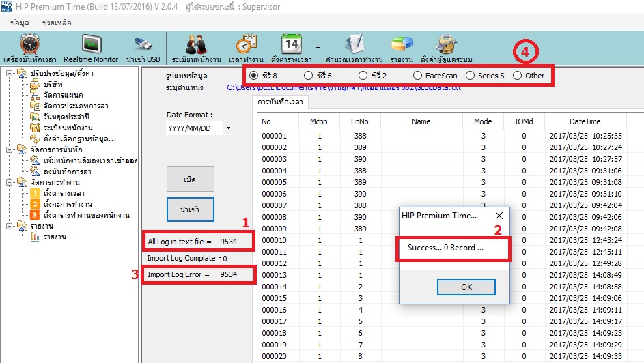Click the DateTime column header
Screen dimensions: 644x363
click(x=585, y=121)
